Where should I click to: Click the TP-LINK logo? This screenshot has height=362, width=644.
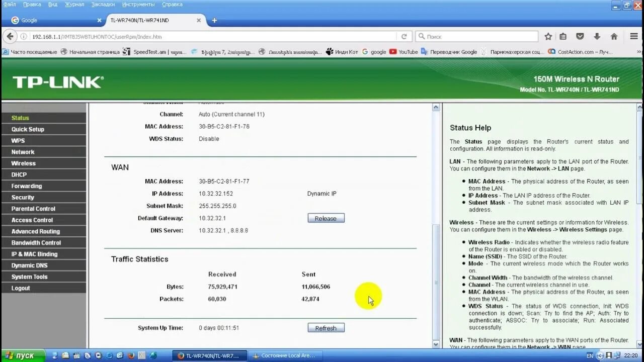pyautogui.click(x=58, y=82)
